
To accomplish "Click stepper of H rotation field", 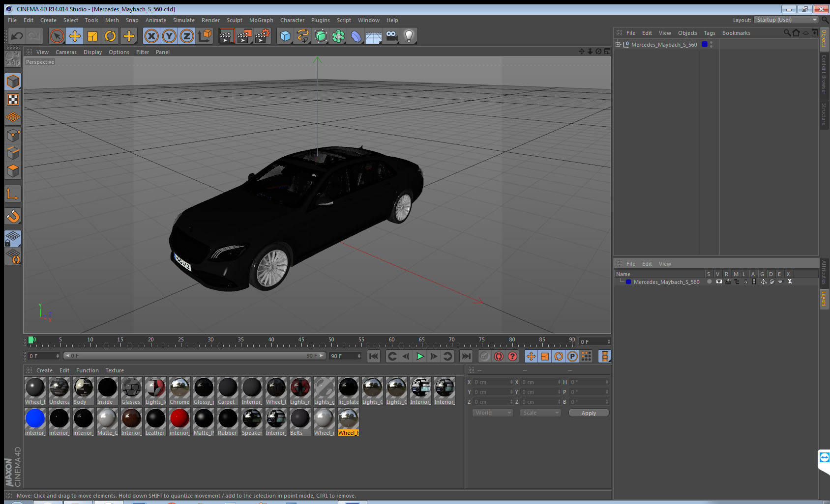I will (x=607, y=382).
